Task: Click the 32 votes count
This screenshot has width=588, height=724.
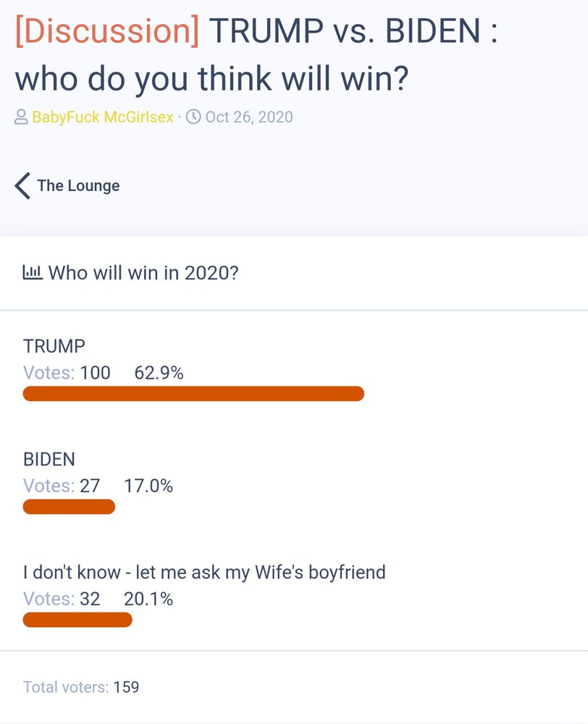Action: tap(90, 599)
